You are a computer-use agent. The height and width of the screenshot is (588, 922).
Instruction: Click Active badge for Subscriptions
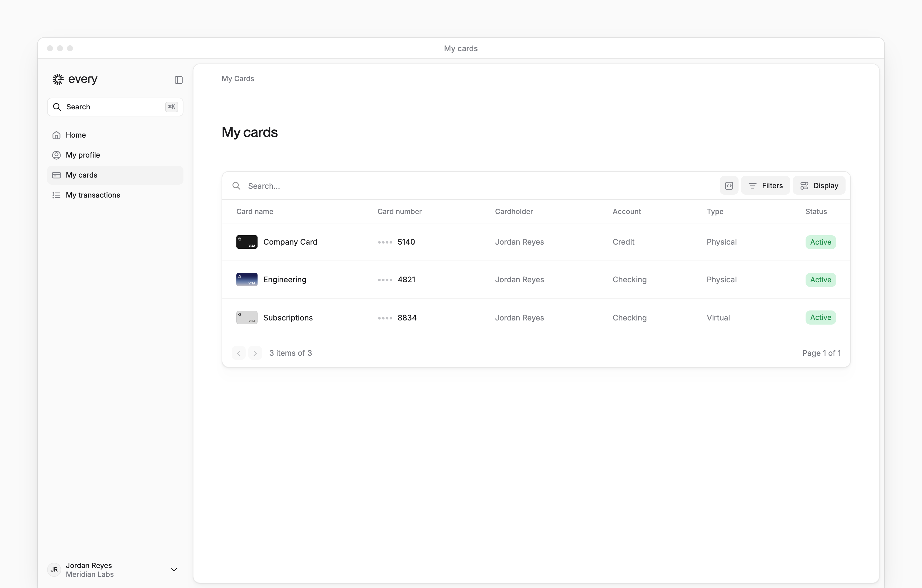click(x=821, y=317)
